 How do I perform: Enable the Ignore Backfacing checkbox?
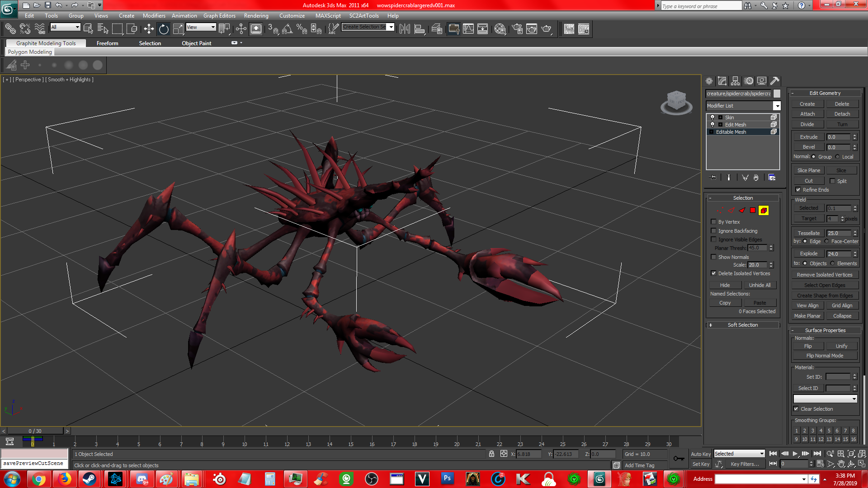point(713,231)
